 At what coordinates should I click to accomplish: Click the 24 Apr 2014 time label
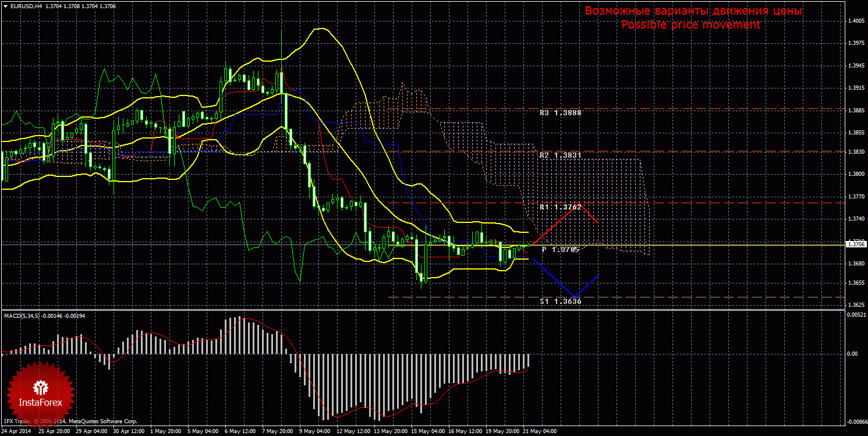pos(16,432)
